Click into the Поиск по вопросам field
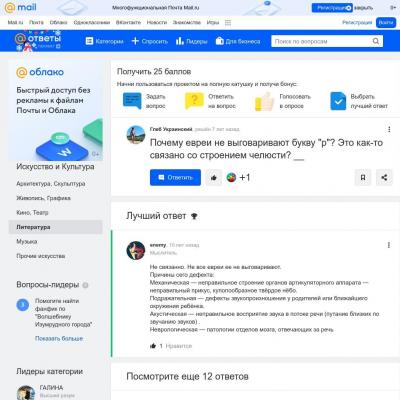Viewport: 400px width, 400px height. point(321,41)
